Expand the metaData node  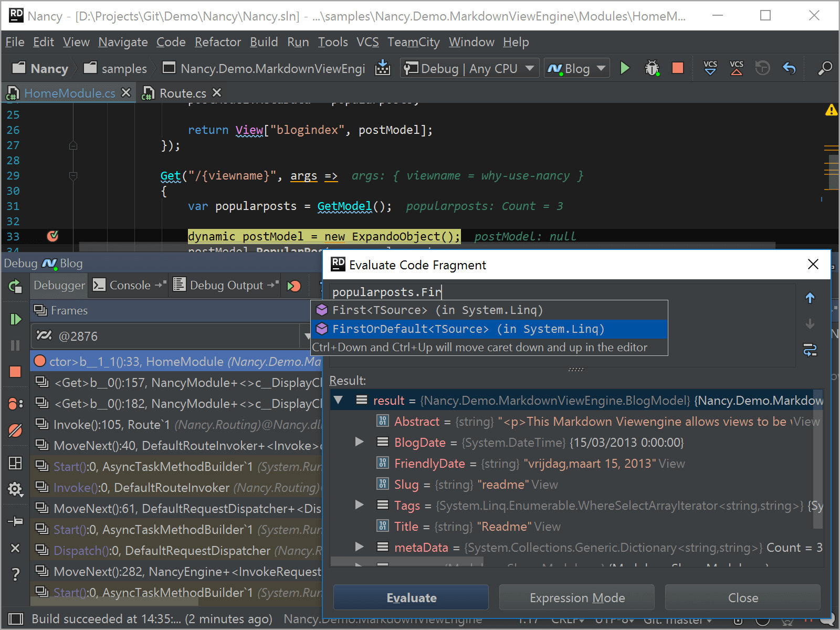[359, 547]
